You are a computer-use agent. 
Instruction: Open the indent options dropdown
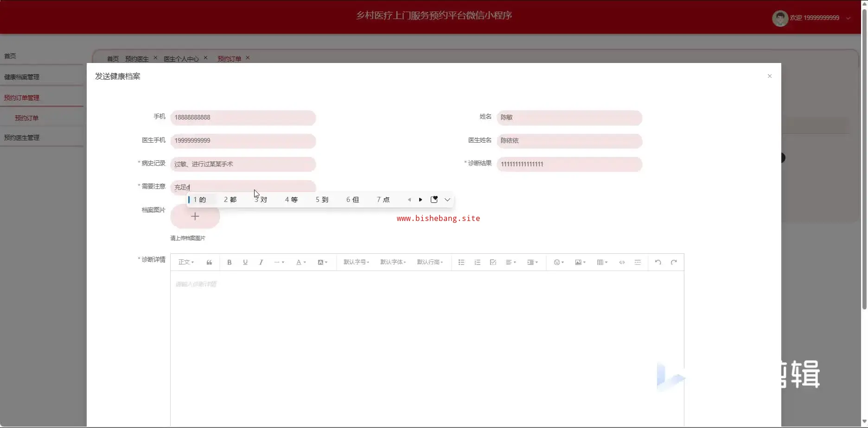click(x=532, y=262)
